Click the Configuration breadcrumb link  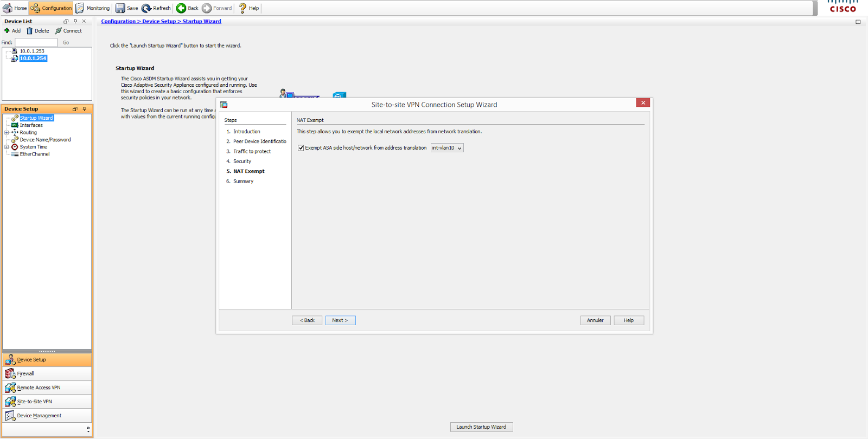click(118, 21)
